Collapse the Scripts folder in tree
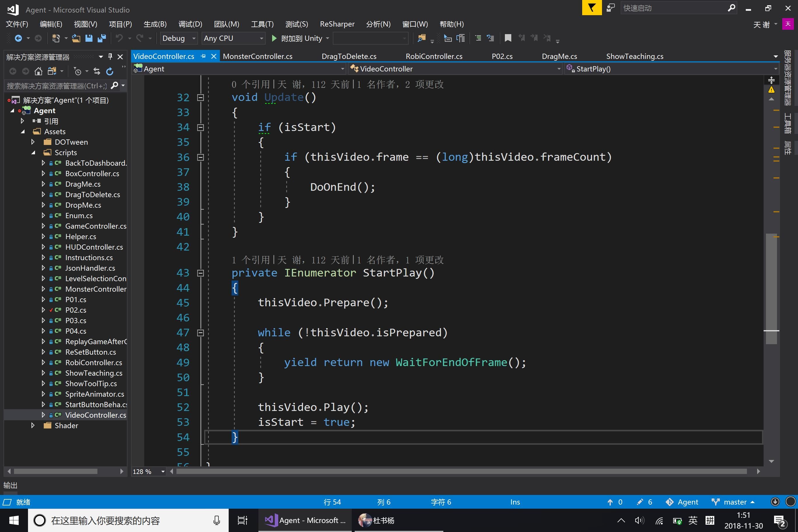This screenshot has width=798, height=532. click(33, 153)
